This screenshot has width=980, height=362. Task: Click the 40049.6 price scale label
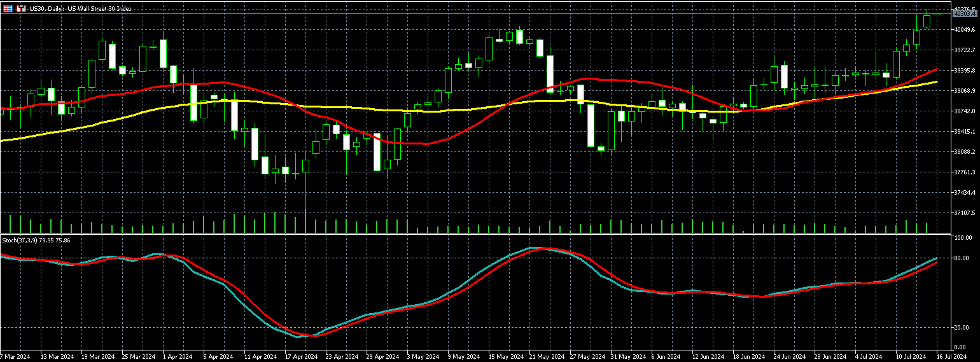[x=965, y=29]
